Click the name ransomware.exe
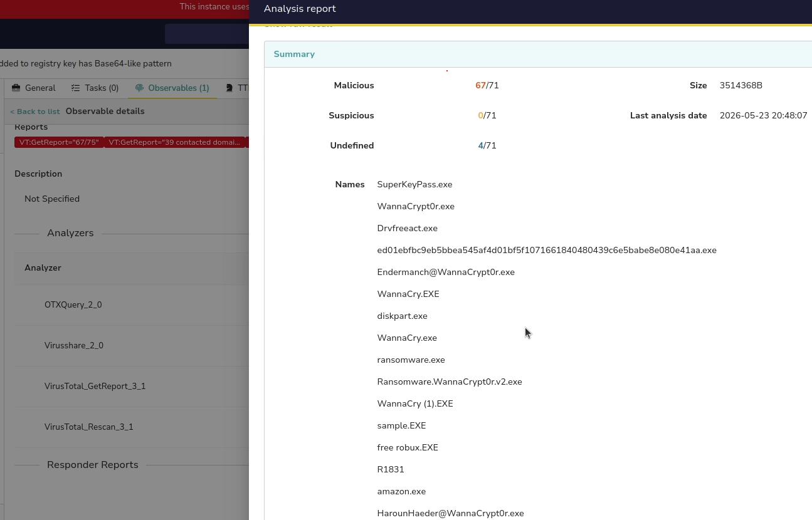 411,360
